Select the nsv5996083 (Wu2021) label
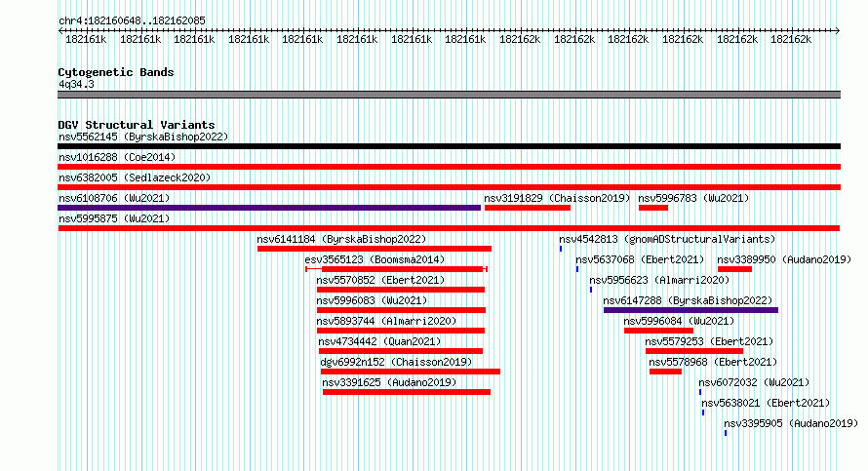This screenshot has height=471, width=868. click(372, 300)
